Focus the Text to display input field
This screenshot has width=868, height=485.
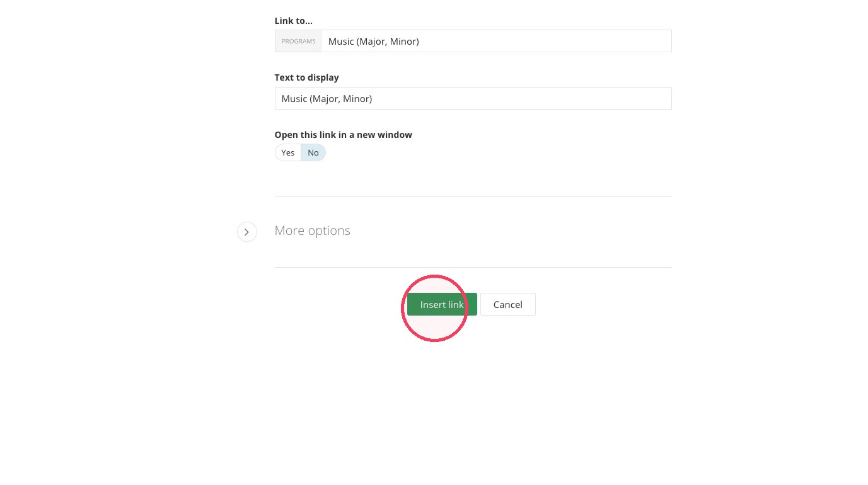473,98
